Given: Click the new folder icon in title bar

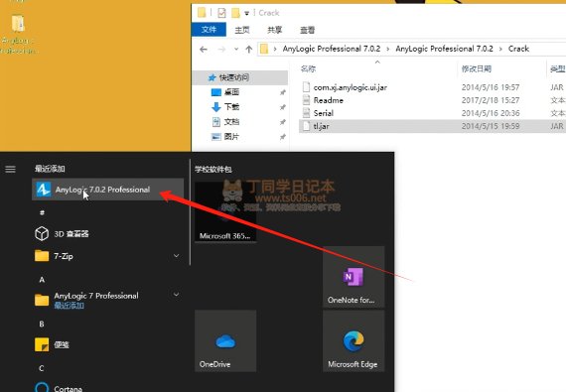Looking at the screenshot, I should 235,13.
